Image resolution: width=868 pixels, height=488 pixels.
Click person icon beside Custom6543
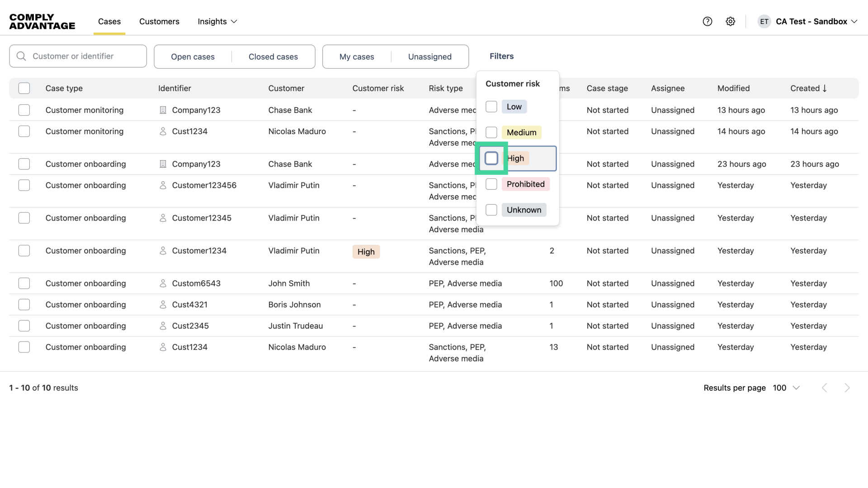coord(163,283)
